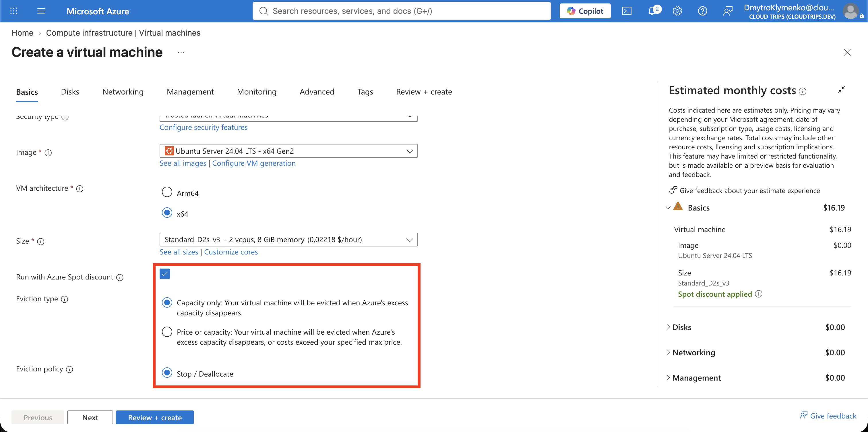Collapse the Basics cost section
The height and width of the screenshot is (432, 868).
pyautogui.click(x=668, y=208)
